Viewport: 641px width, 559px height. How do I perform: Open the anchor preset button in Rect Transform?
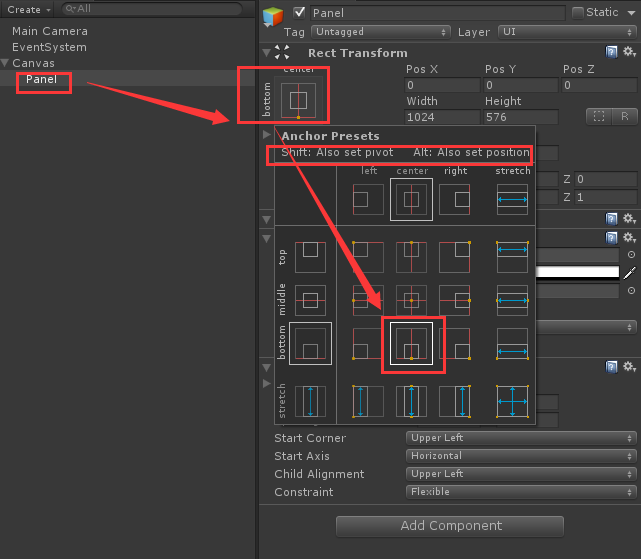coord(298,100)
